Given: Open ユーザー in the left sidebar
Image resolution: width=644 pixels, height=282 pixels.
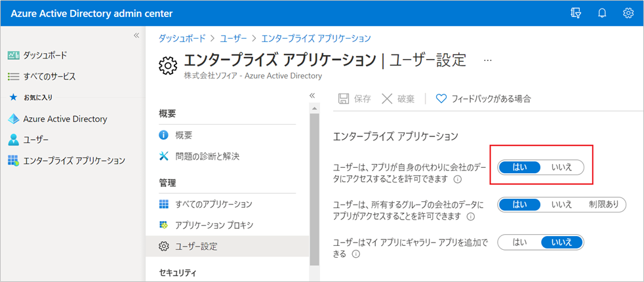Looking at the screenshot, I should pos(35,140).
